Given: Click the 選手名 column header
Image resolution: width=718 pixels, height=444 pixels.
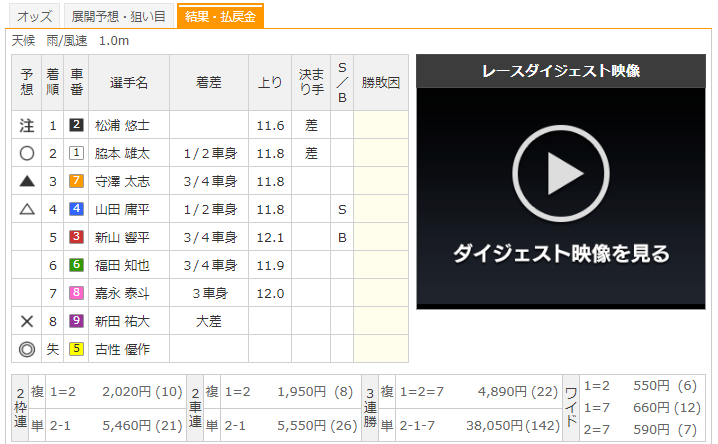Looking at the screenshot, I should point(129,83).
